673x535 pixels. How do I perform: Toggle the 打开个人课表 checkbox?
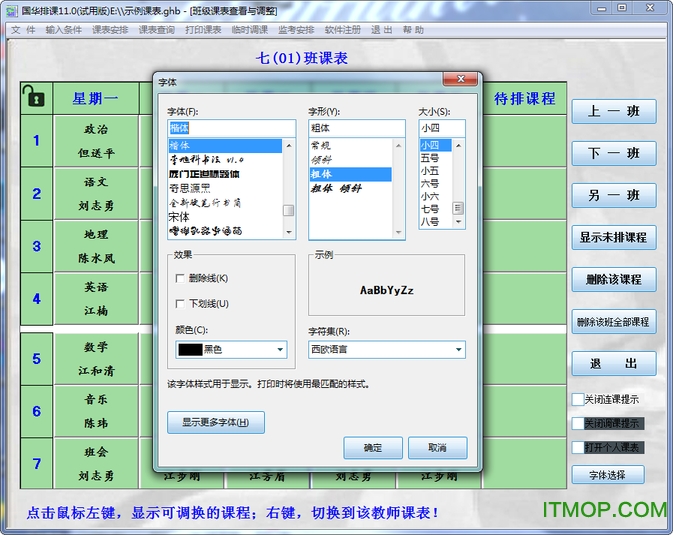coord(578,447)
